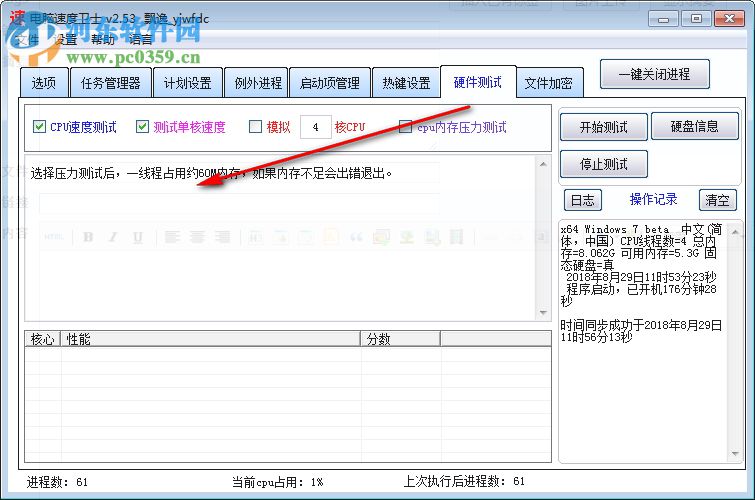
Task: Click the log panel scrollbar down arrow
Action: tap(735, 453)
